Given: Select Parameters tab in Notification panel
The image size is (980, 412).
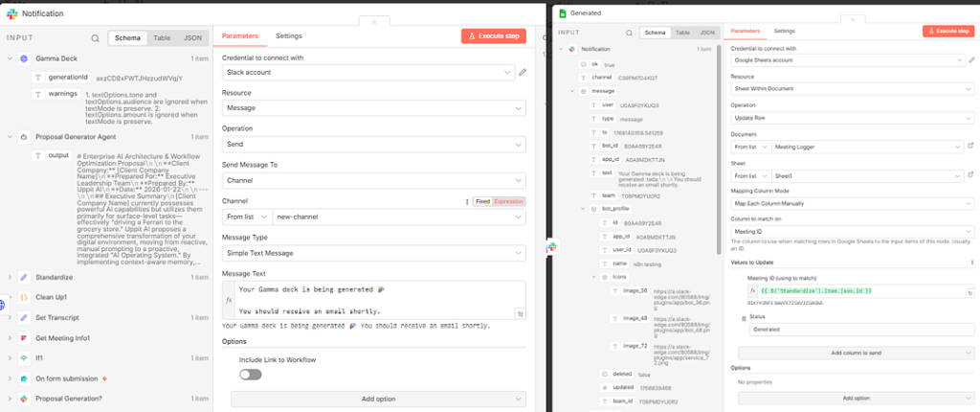Looking at the screenshot, I should (x=240, y=36).
